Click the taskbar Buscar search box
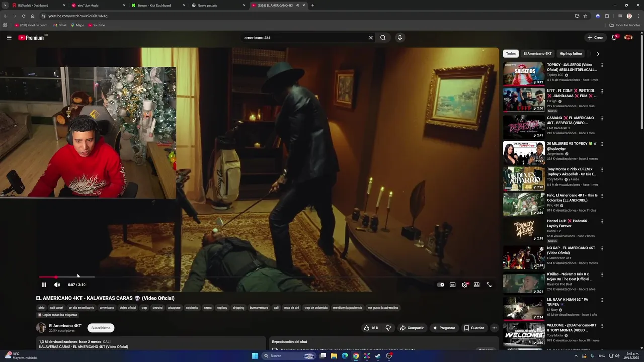Image resolution: width=644 pixels, height=362 pixels. tap(289, 356)
